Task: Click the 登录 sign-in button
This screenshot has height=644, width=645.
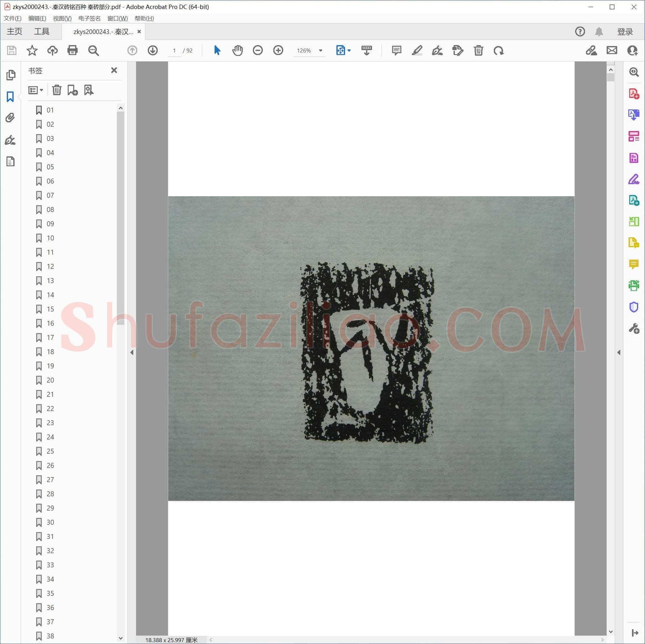Action: click(625, 32)
